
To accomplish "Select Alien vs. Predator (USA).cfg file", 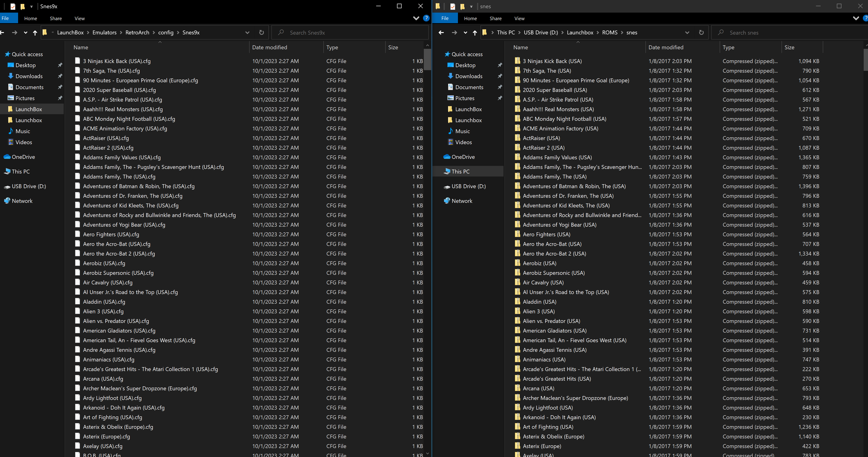I will 116,321.
